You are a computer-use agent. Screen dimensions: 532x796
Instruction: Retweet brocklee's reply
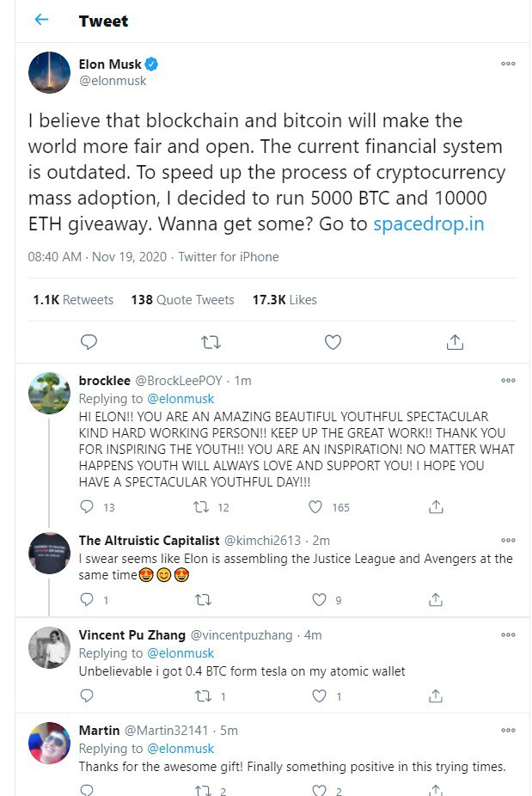pos(203,507)
